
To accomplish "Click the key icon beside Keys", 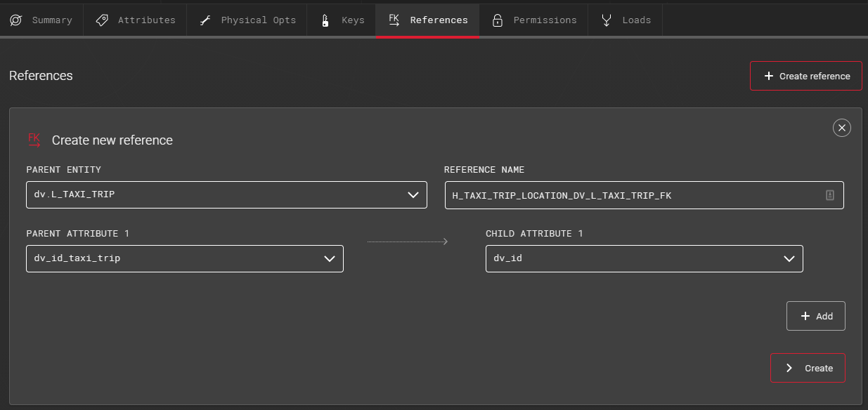I will tap(325, 20).
